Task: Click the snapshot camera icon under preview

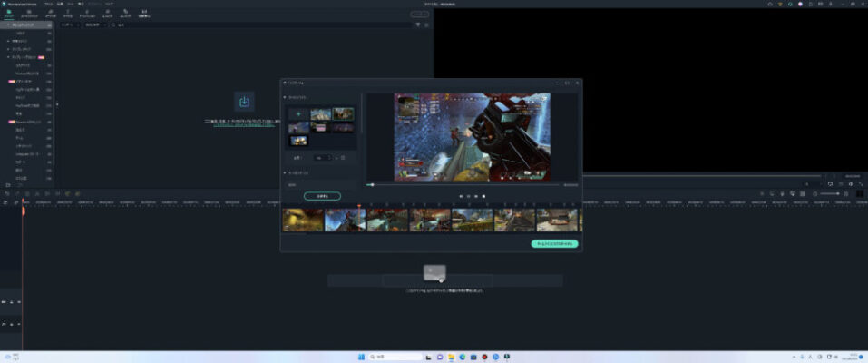Action: click(x=841, y=184)
